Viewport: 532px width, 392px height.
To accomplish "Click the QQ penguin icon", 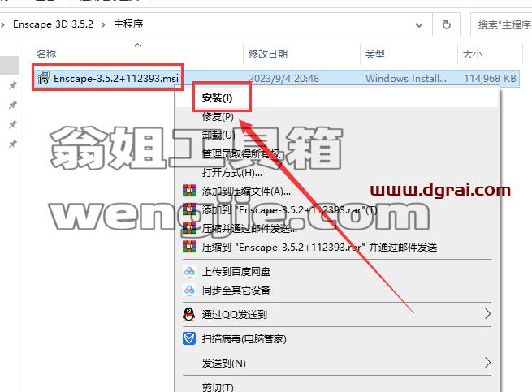I will pos(189,314).
